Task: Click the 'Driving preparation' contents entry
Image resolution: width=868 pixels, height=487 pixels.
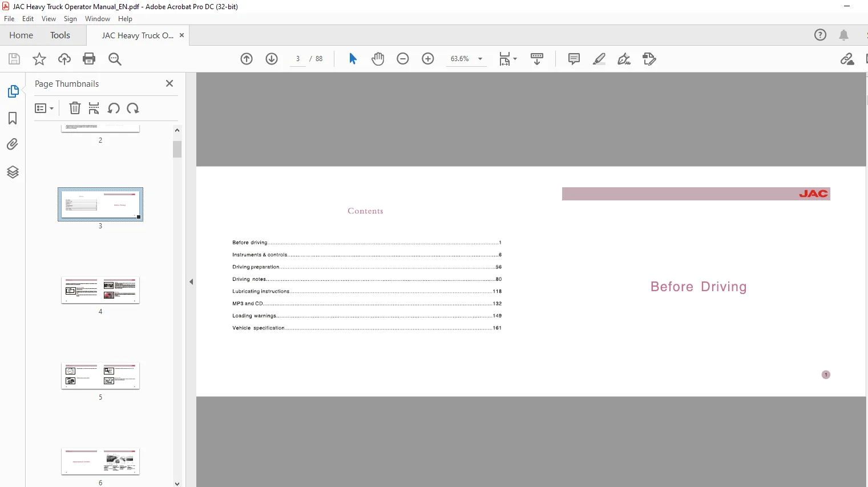Action: coord(367,267)
